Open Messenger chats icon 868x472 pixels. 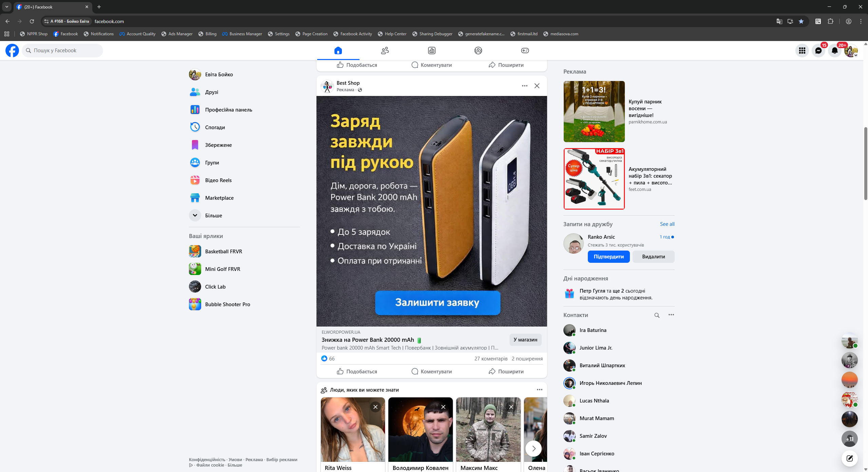pyautogui.click(x=818, y=51)
